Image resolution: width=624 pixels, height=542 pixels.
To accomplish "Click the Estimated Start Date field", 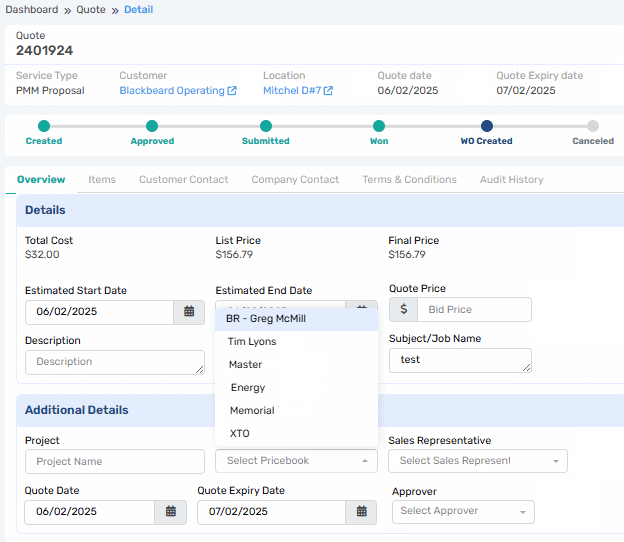I will tap(99, 312).
